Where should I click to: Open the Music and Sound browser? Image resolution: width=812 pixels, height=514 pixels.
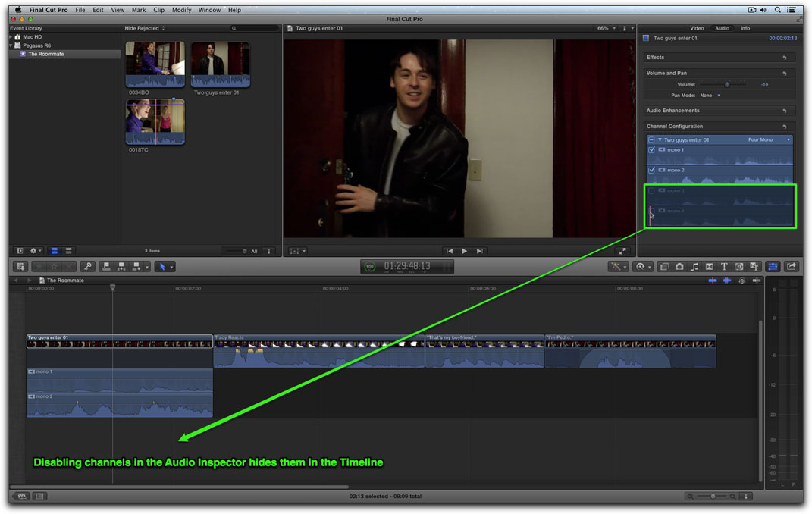pos(694,267)
